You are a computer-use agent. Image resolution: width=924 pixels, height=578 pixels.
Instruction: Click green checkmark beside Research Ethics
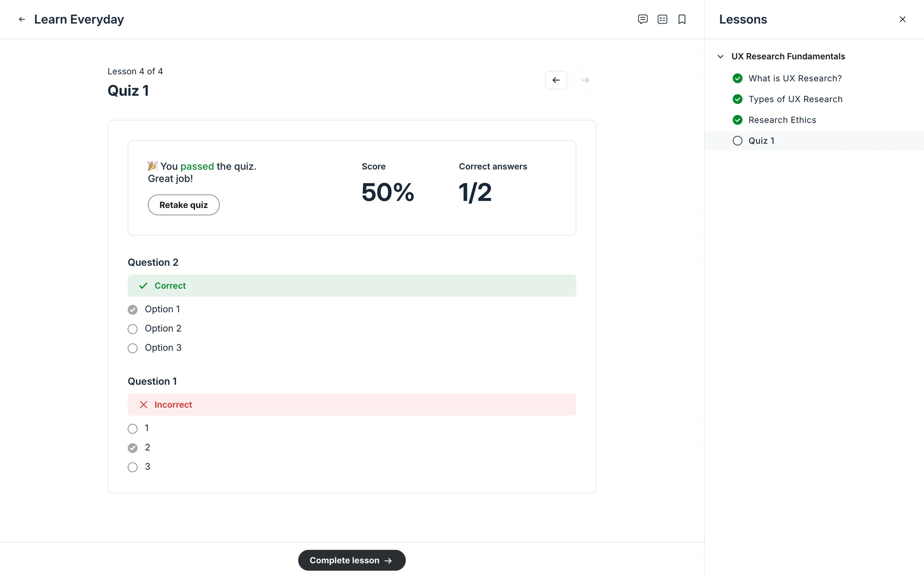(737, 120)
